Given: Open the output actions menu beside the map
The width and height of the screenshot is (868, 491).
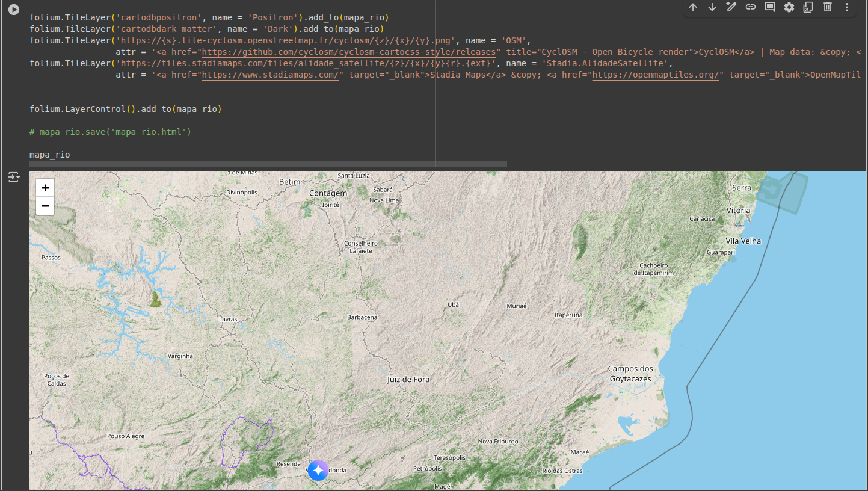Looking at the screenshot, I should click(x=13, y=177).
